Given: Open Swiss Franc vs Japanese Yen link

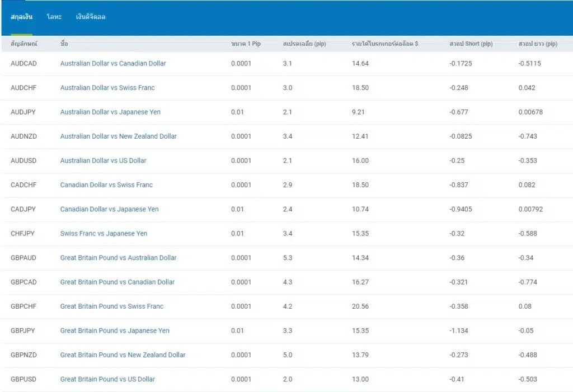Looking at the screenshot, I should click(104, 233).
